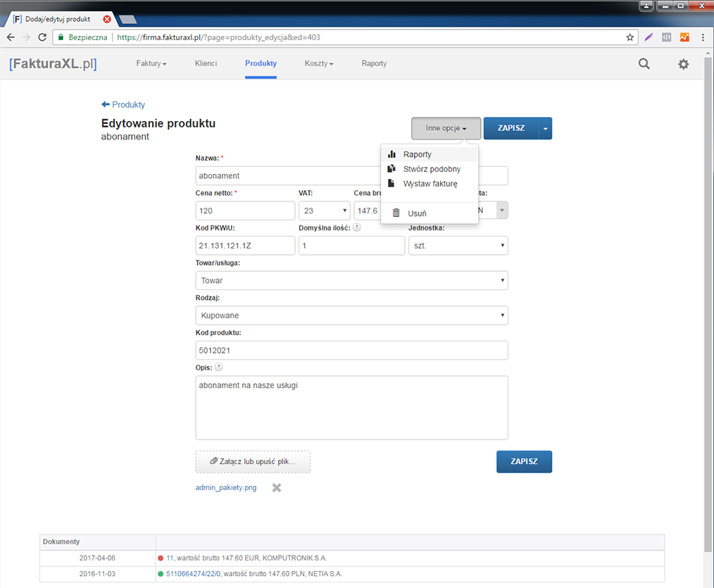This screenshot has width=714, height=588.
Task: Click into the Kod produktu field
Action: click(x=351, y=351)
